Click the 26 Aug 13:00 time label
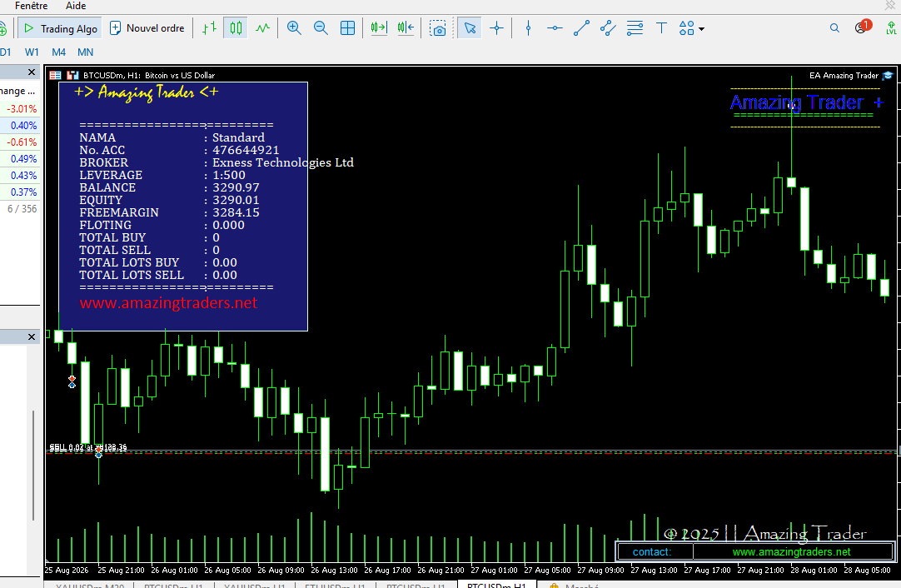This screenshot has height=588, width=901. (335, 571)
